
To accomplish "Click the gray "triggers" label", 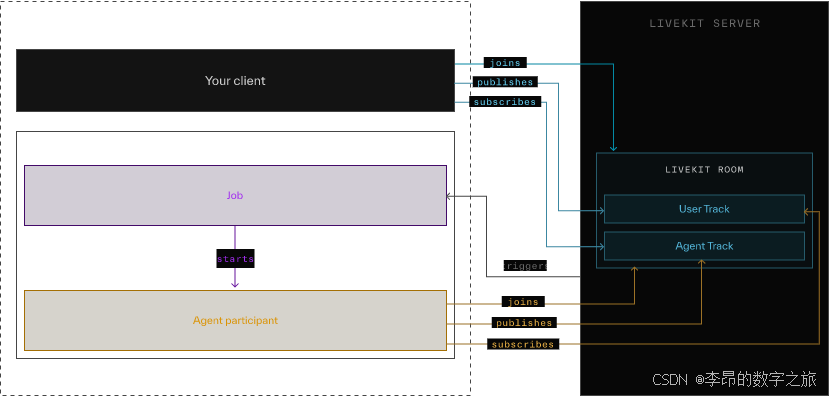I will click(x=525, y=265).
